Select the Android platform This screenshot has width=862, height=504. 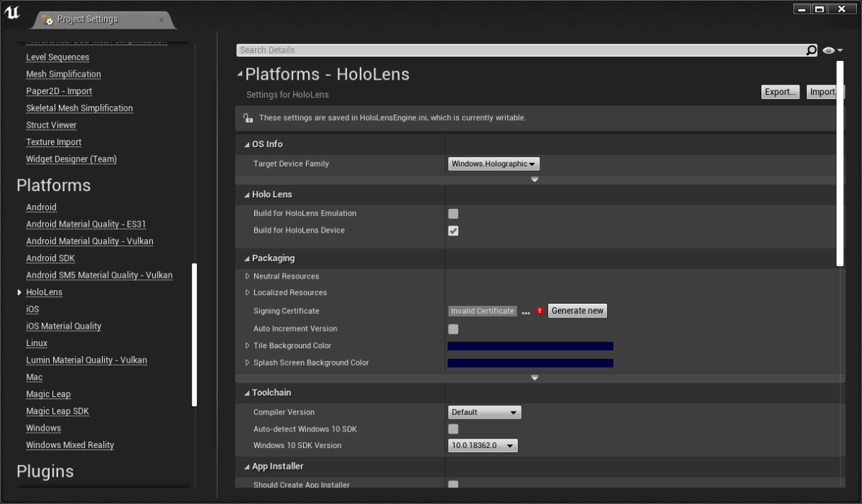coord(41,207)
